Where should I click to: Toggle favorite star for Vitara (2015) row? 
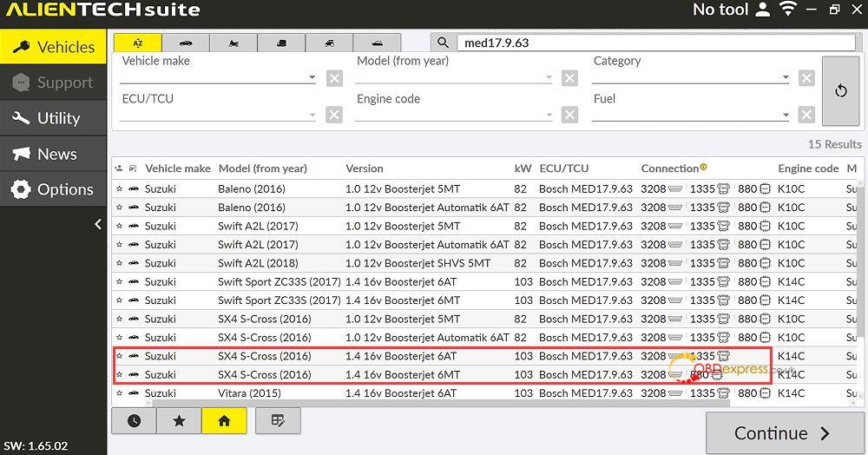click(x=119, y=393)
